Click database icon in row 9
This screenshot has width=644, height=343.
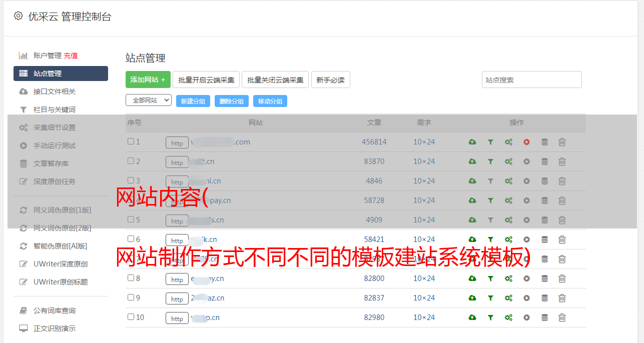544,298
